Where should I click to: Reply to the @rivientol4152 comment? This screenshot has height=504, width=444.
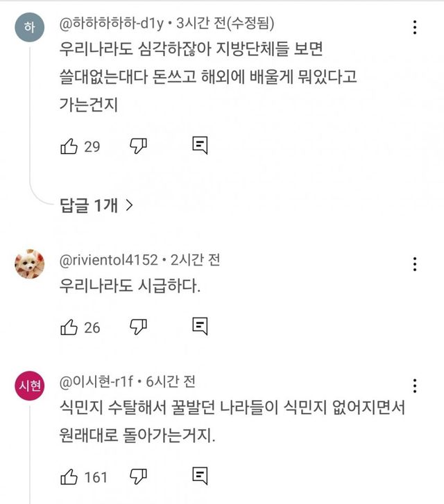pos(200,327)
